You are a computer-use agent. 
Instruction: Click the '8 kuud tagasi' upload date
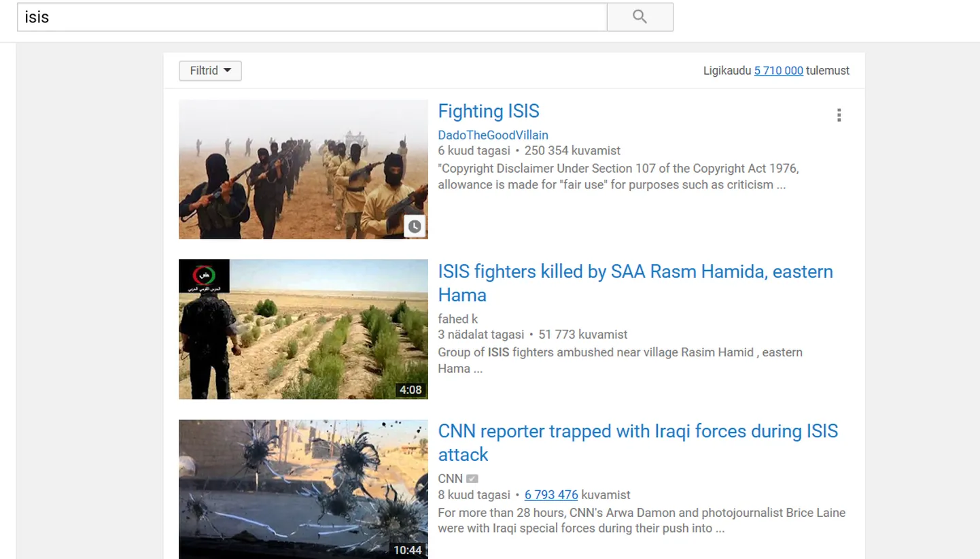474,495
